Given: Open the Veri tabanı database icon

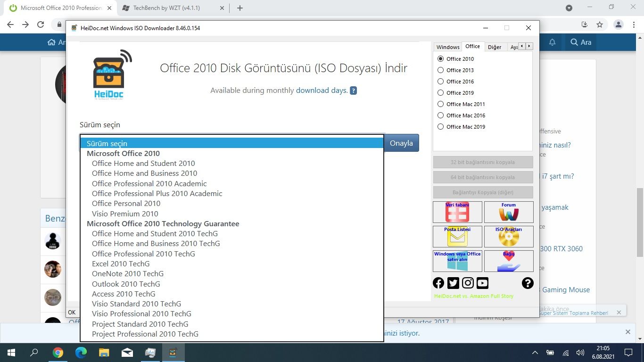Looking at the screenshot, I should tap(457, 212).
